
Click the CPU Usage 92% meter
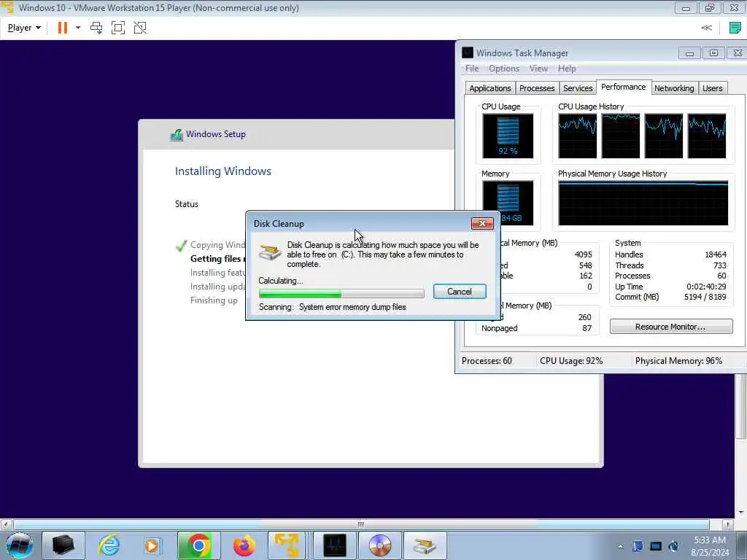coord(508,136)
